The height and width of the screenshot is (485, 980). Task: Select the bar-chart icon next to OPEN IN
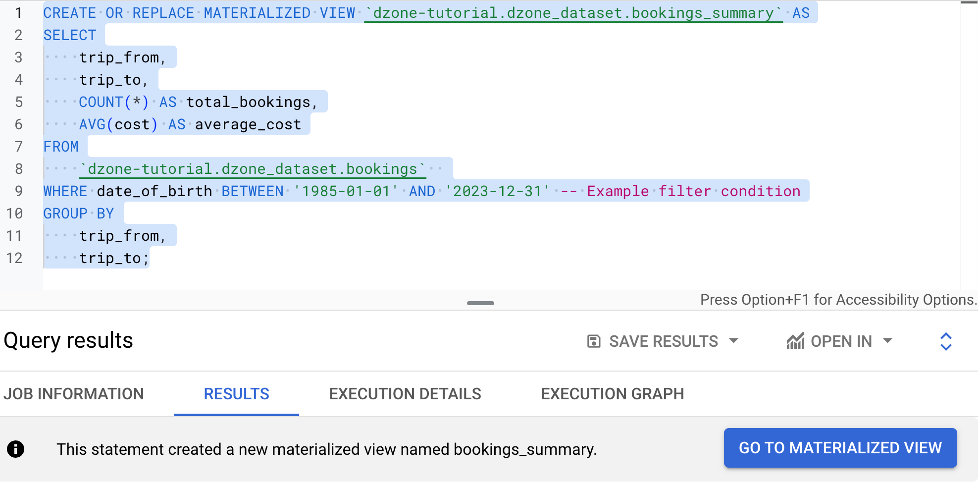pos(796,340)
